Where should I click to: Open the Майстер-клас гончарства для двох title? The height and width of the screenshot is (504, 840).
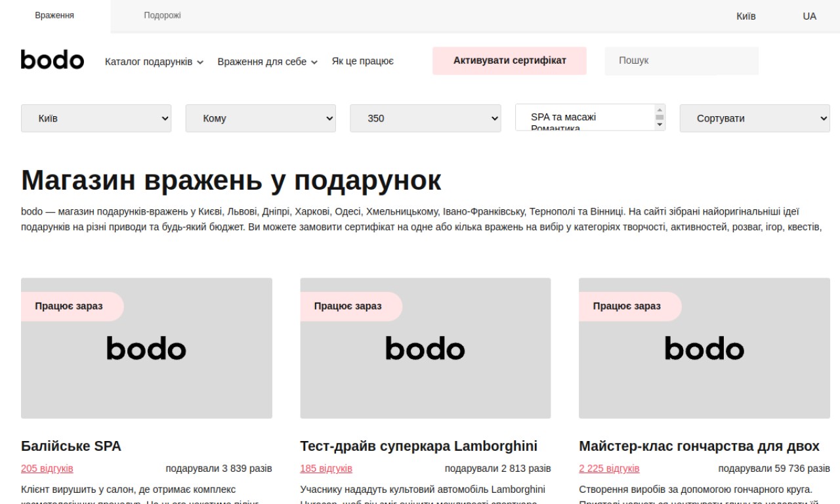[699, 446]
